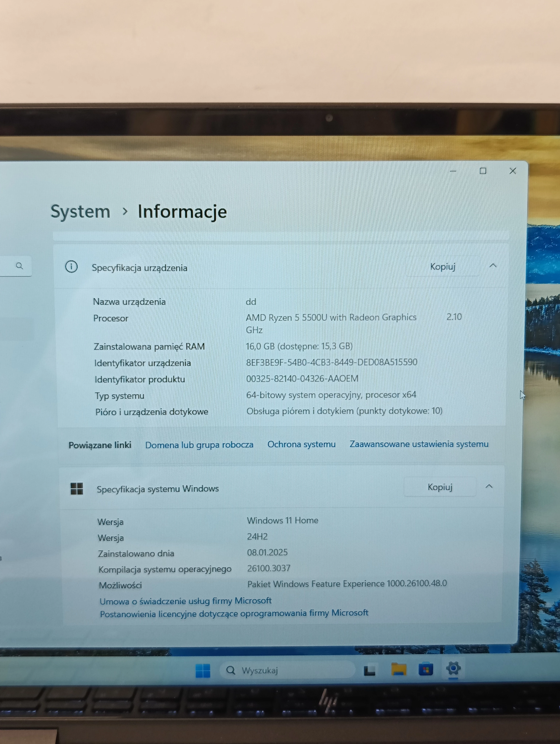Viewport: 560px width, 744px height.
Task: Select OS build 26100.3037
Action: click(x=269, y=568)
